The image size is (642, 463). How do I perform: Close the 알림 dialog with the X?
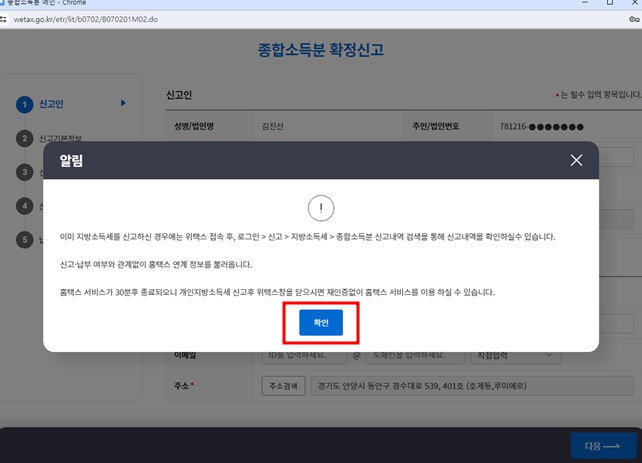(x=576, y=160)
